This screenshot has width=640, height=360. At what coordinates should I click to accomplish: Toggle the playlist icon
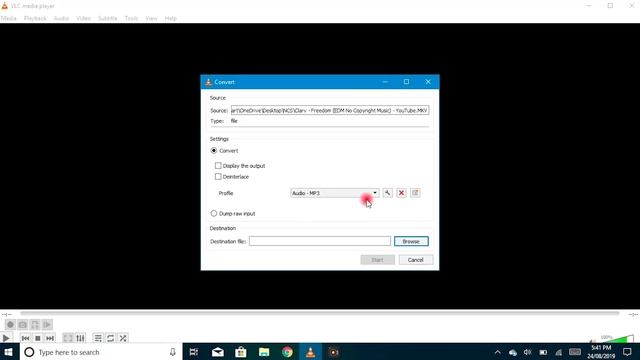(98, 338)
